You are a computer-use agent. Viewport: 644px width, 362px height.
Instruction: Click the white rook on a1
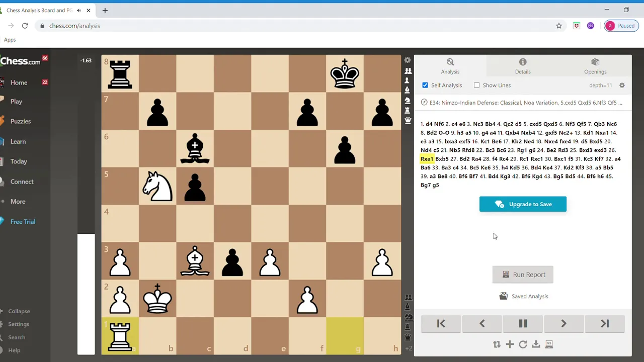pos(120,336)
